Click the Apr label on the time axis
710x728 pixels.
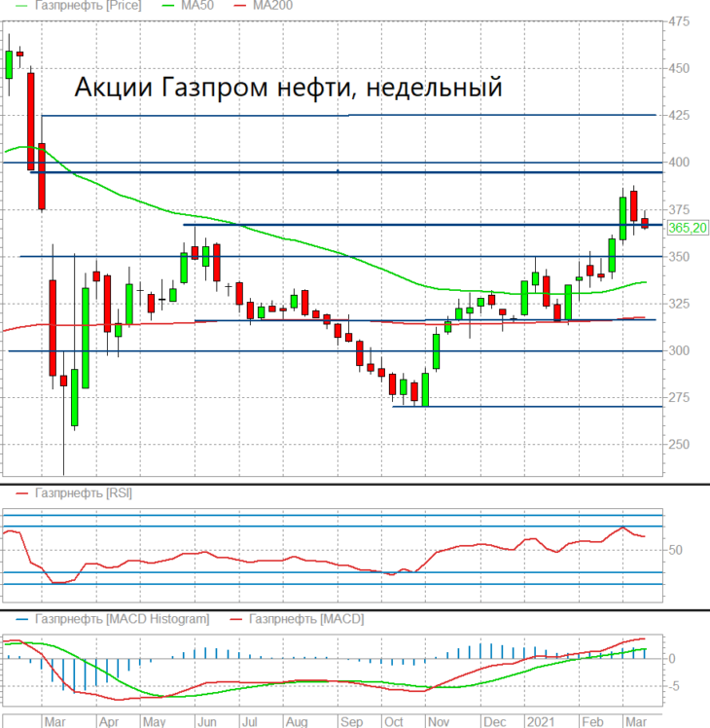coord(109,722)
